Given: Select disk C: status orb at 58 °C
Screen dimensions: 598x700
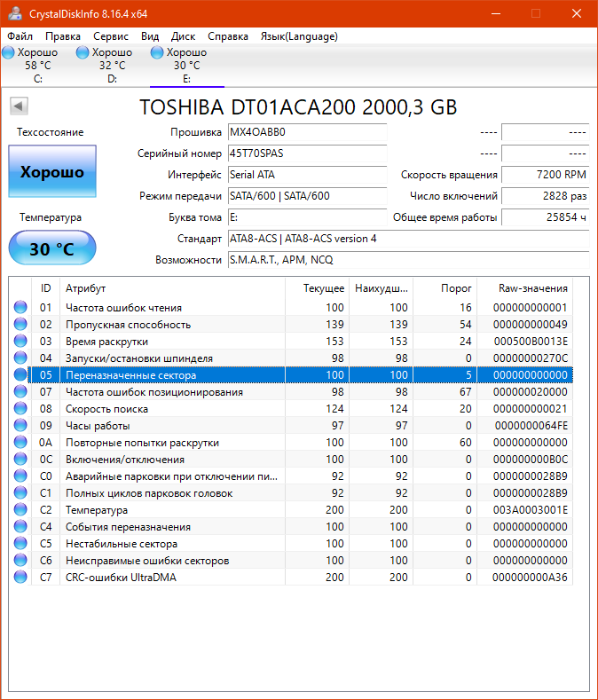Looking at the screenshot, I should click(x=9, y=52).
